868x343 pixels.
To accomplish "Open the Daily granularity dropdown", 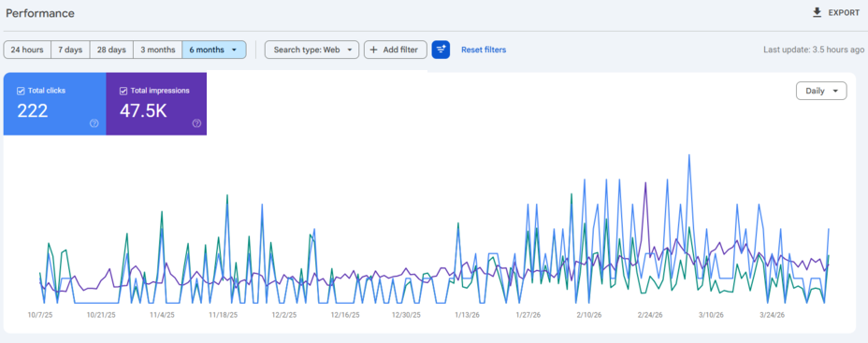I will point(821,92).
